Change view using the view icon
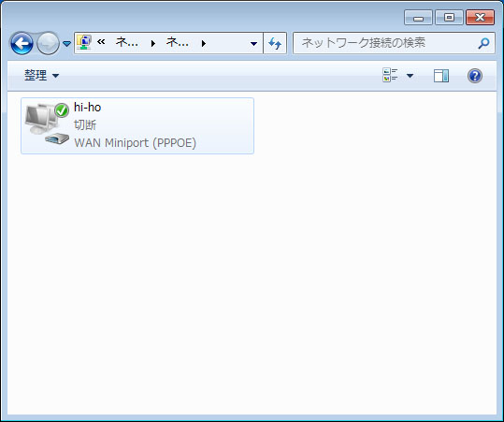This screenshot has width=504, height=422. (391, 75)
